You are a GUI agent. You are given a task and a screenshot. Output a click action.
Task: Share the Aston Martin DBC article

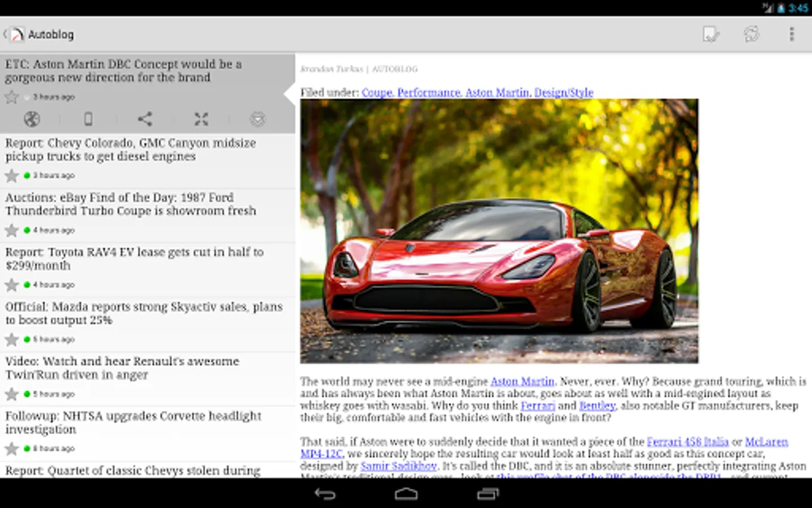(x=145, y=119)
